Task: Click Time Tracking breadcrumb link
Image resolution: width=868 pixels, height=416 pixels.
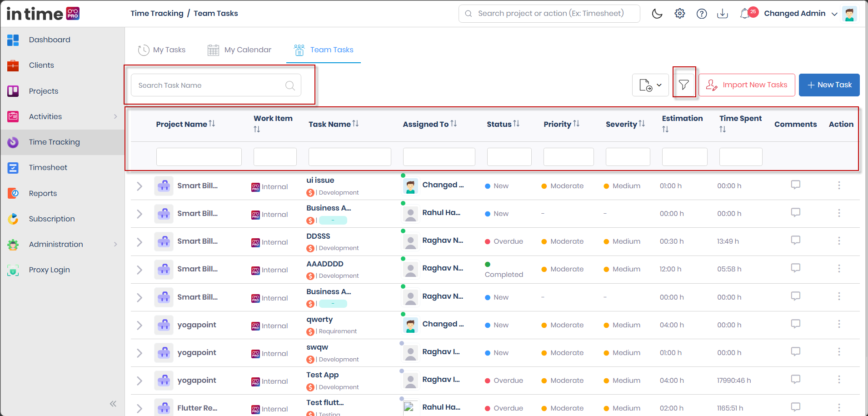Action: tap(157, 14)
